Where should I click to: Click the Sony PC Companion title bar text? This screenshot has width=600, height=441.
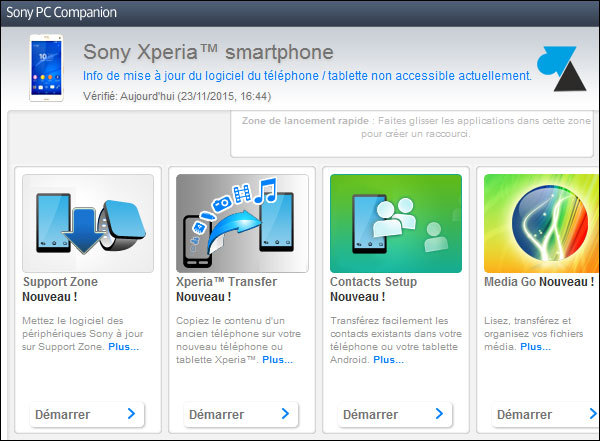click(x=62, y=13)
